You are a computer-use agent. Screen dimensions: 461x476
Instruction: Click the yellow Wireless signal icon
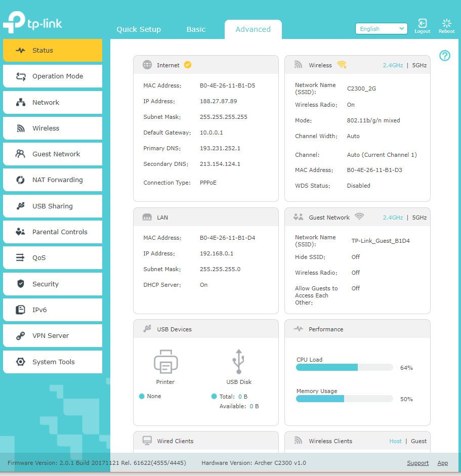[x=342, y=65]
